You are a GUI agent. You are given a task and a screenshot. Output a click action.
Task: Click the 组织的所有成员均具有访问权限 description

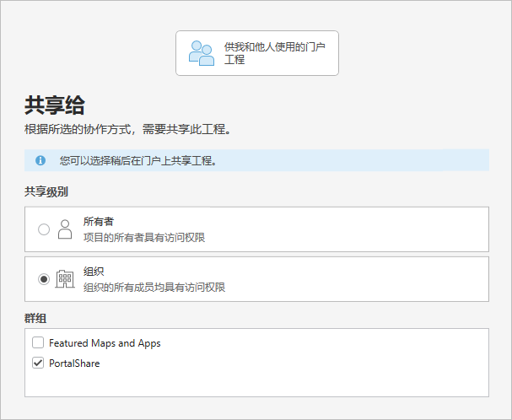click(154, 288)
